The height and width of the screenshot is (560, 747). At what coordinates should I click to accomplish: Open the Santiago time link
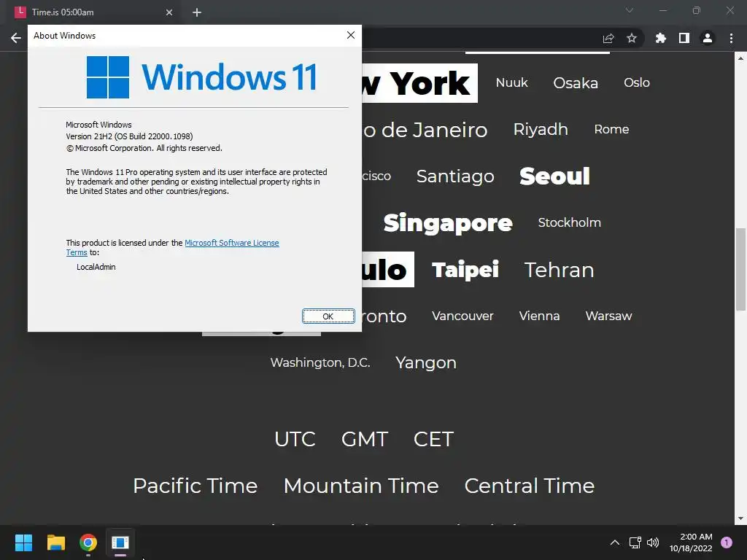point(455,176)
